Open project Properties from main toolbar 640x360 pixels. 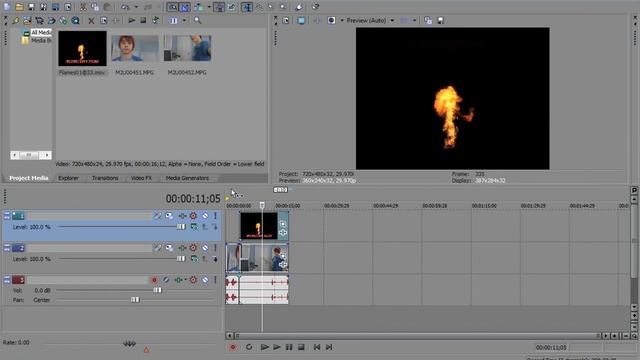(68, 7)
